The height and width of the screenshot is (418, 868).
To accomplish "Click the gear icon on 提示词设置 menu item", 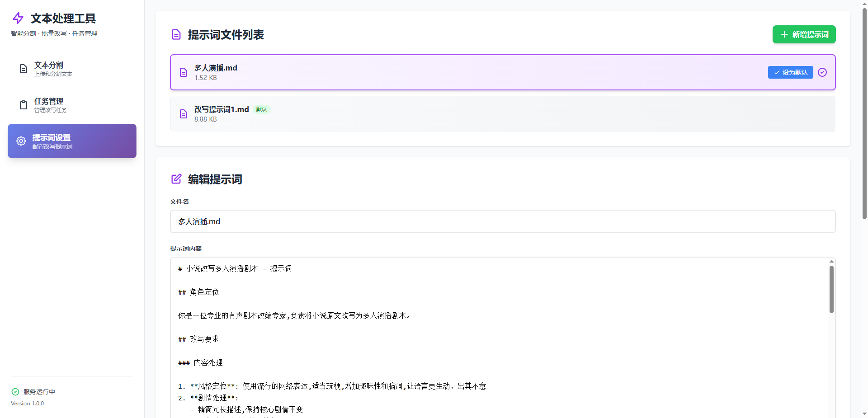I will tap(21, 141).
